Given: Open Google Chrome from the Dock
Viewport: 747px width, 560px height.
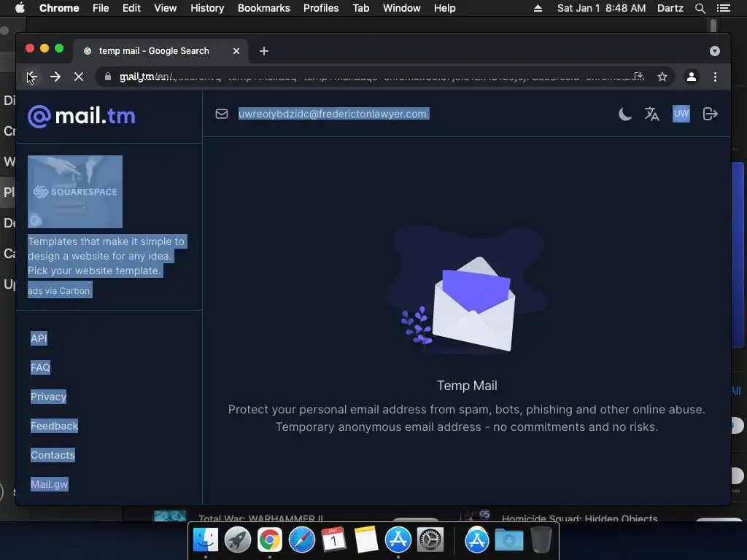Looking at the screenshot, I should tap(270, 540).
